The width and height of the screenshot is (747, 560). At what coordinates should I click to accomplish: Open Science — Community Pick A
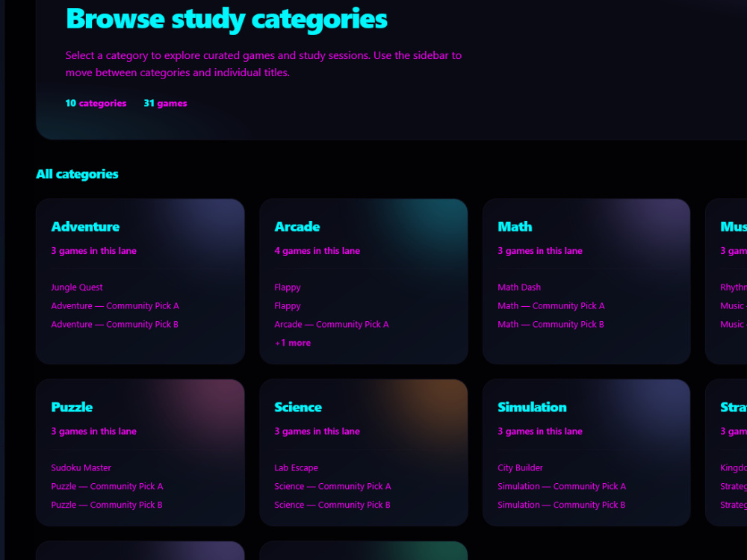pos(332,486)
